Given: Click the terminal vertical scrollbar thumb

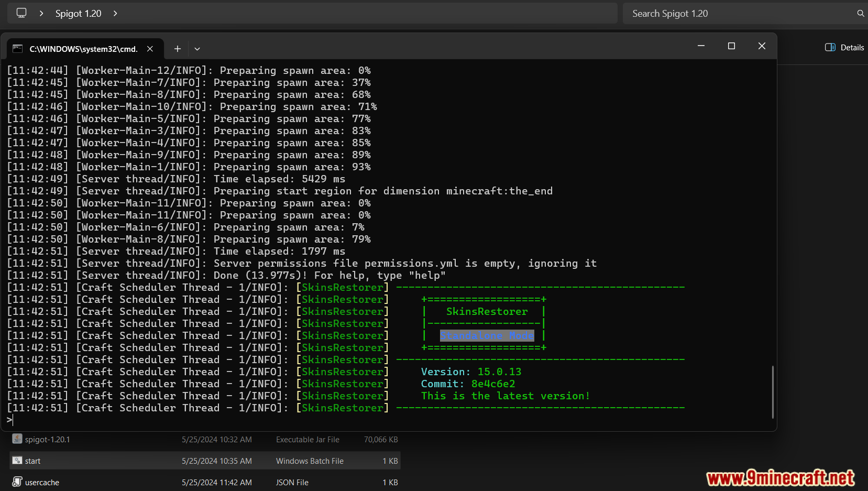Looking at the screenshot, I should (x=773, y=392).
